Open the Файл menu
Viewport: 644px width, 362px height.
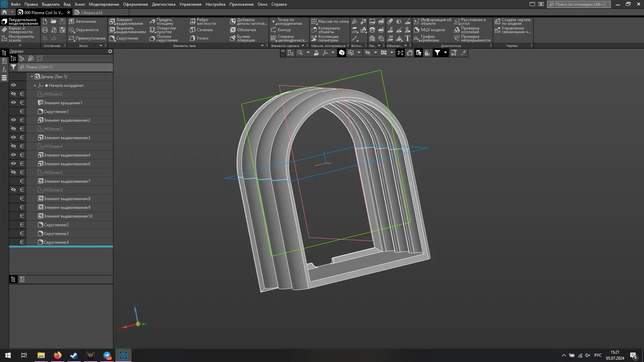click(15, 4)
